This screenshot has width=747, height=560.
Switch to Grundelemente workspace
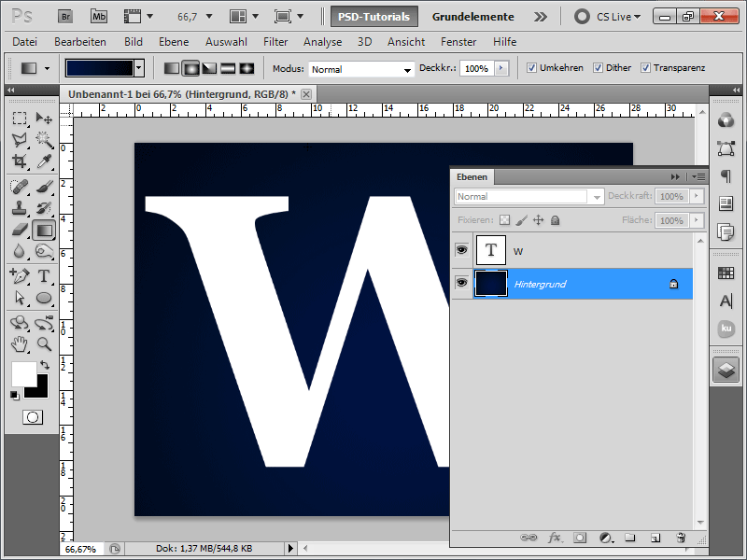[x=472, y=17]
